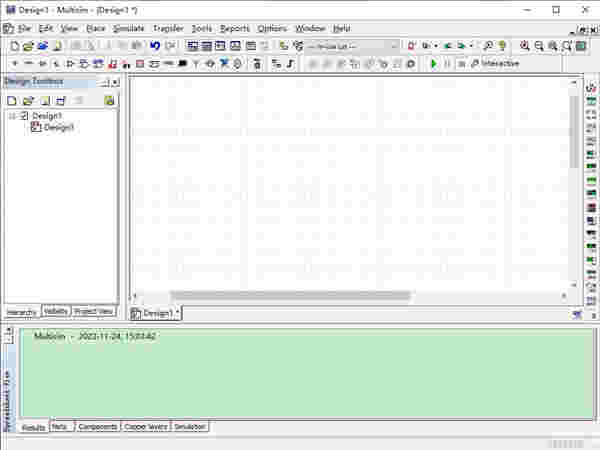Click the New file icon in main toolbar
This screenshot has height=450, width=600.
(x=13, y=46)
